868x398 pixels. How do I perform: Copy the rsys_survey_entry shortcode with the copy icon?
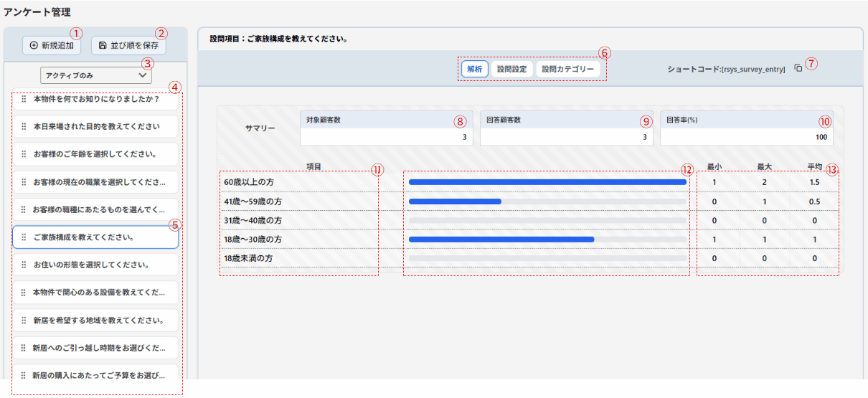[x=798, y=69]
